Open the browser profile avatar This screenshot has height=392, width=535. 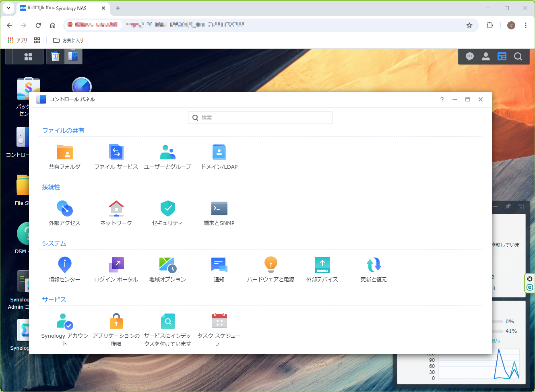pyautogui.click(x=511, y=25)
